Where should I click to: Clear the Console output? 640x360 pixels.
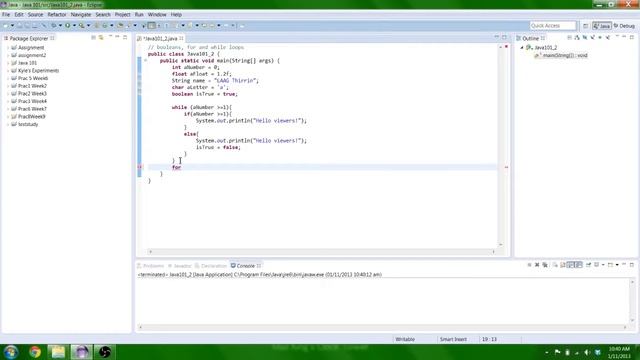555,265
